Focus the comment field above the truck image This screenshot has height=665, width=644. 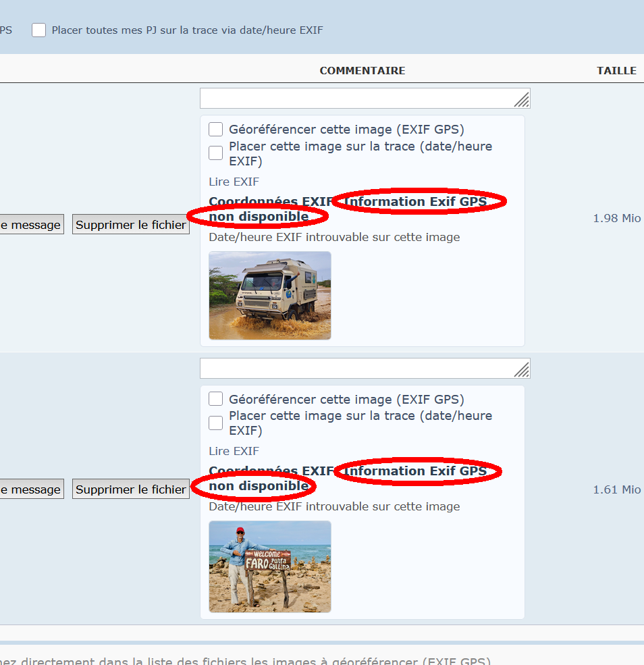pos(356,99)
